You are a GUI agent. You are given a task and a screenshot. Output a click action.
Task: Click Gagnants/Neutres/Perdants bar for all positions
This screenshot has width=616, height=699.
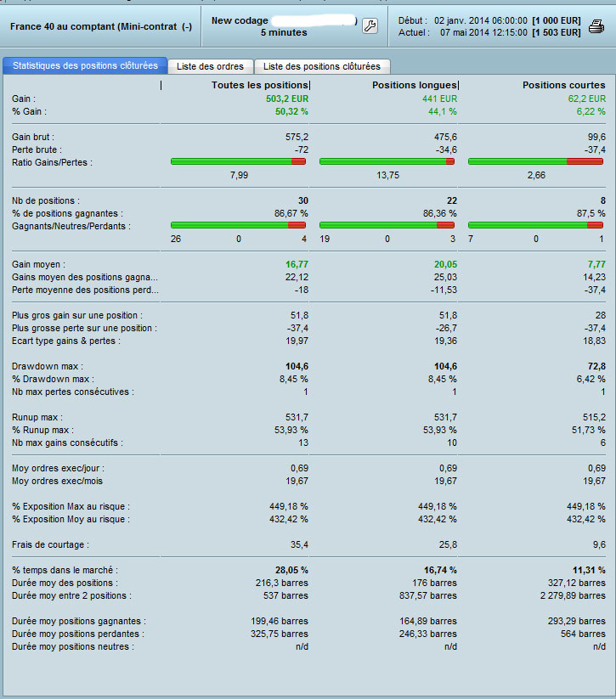(238, 225)
